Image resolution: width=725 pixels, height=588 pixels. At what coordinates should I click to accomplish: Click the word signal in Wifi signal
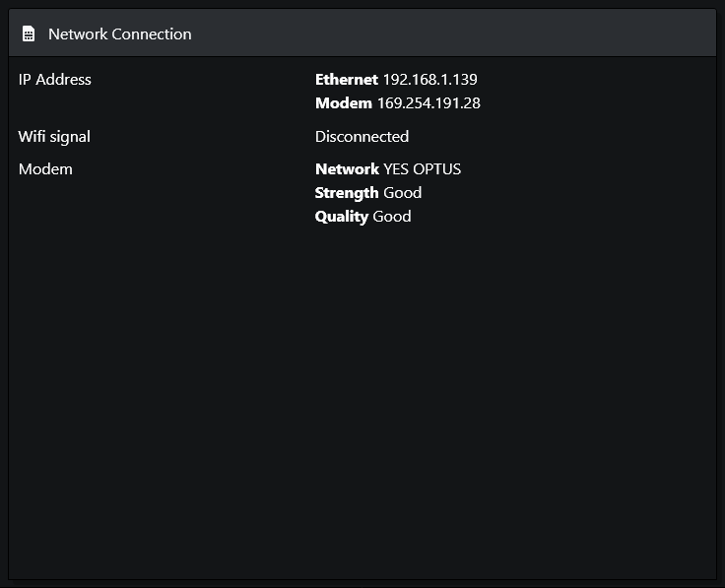click(70, 137)
